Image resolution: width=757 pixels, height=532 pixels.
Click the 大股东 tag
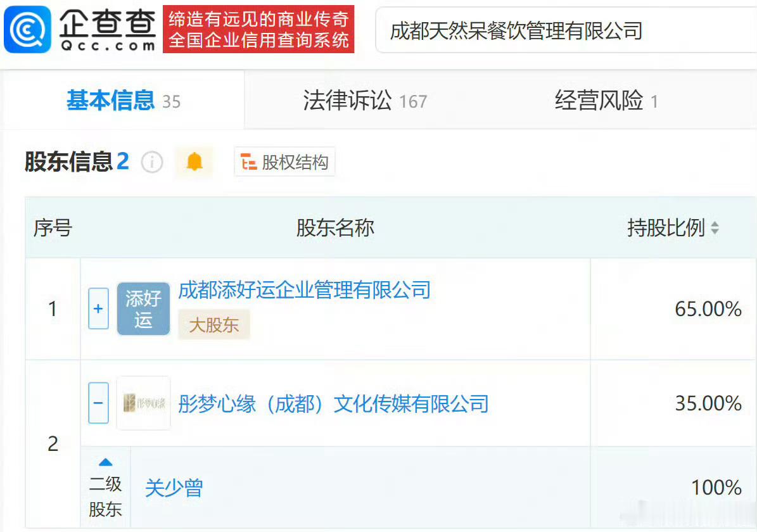point(214,325)
